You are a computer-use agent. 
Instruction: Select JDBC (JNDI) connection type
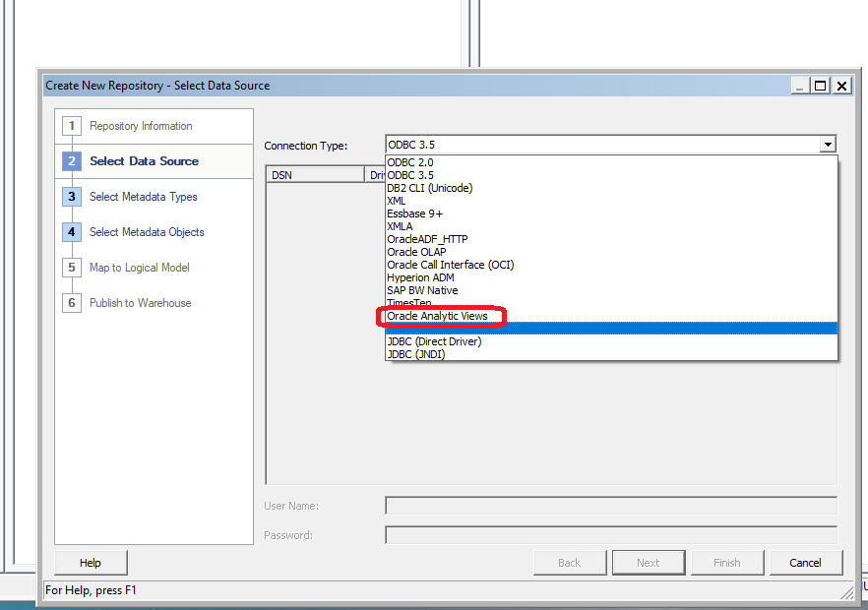click(x=611, y=354)
